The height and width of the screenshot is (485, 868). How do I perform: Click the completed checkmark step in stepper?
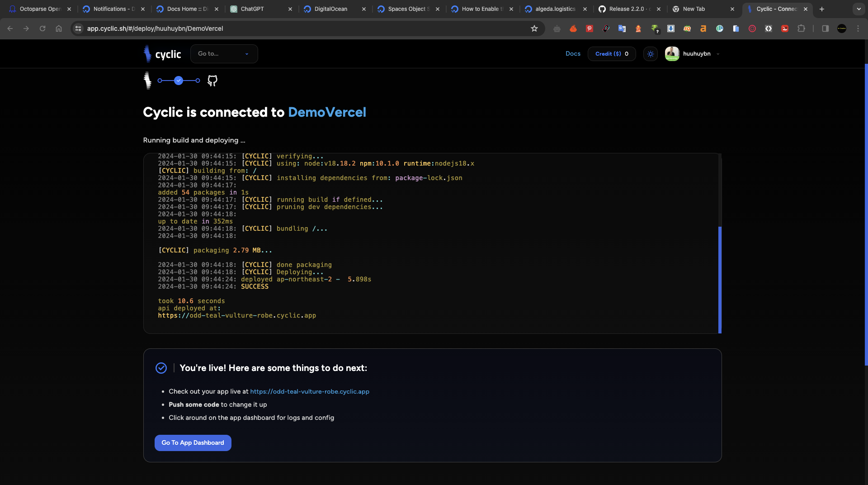click(179, 81)
